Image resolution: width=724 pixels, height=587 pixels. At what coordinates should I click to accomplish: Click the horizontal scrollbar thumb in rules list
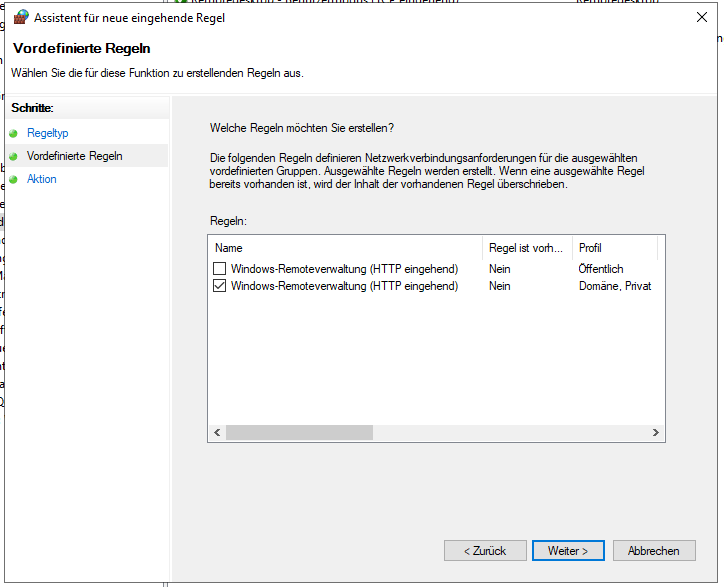299,433
